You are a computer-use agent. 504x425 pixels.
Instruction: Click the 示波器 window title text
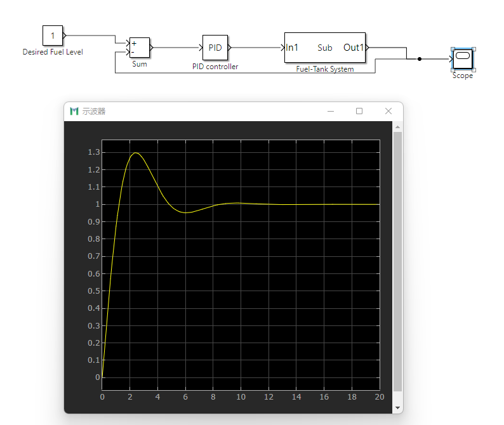[x=94, y=111]
